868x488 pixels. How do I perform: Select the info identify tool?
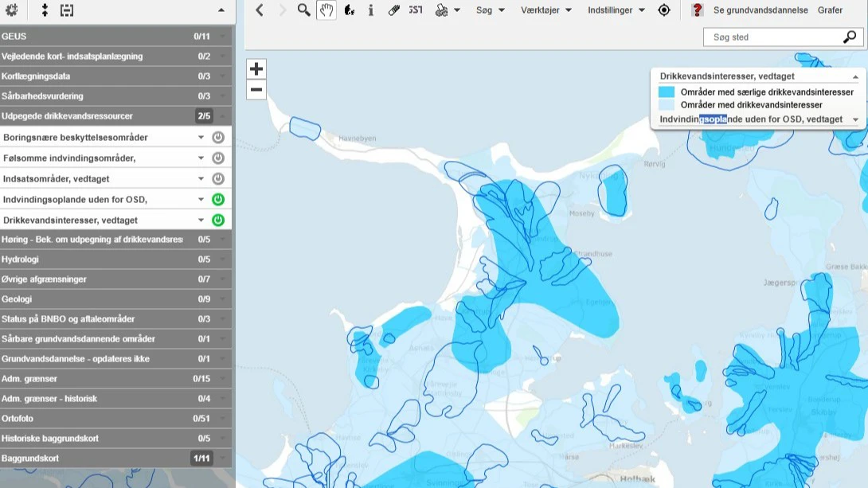point(371,10)
